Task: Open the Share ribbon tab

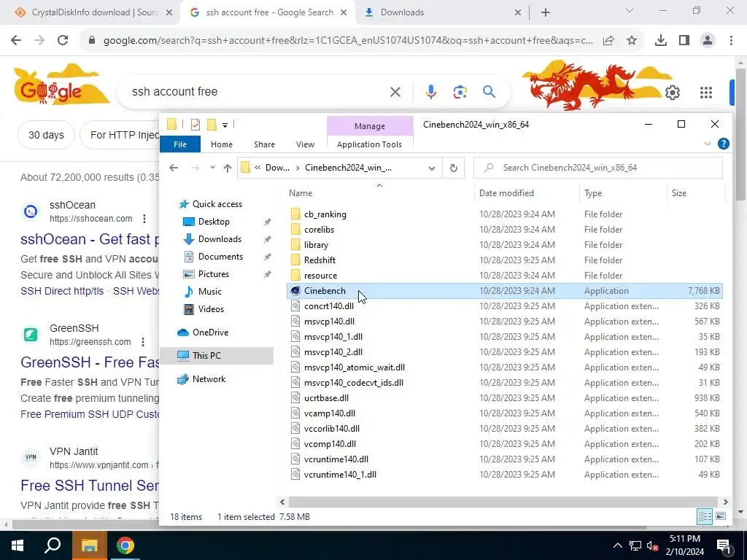Action: (264, 144)
